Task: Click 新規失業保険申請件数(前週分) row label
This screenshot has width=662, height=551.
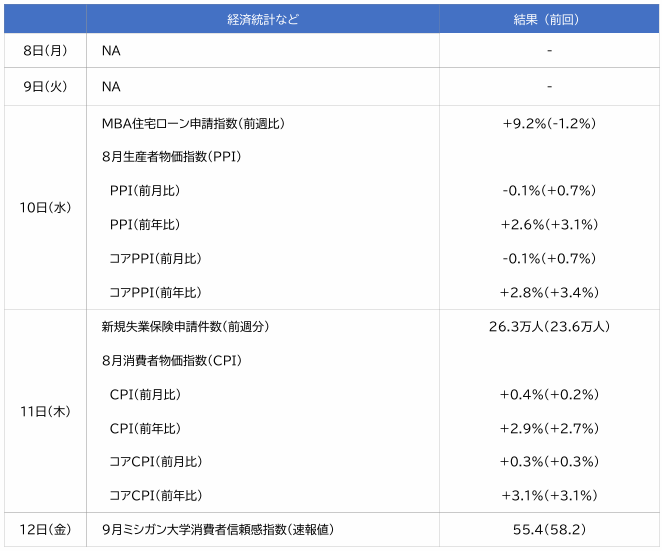Action: click(x=185, y=326)
